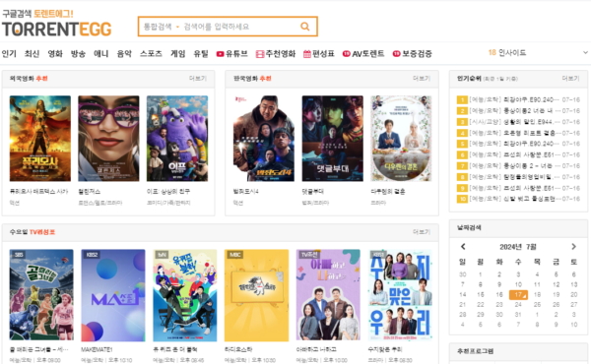Open the 다우렌의 결혼 movie poster
Viewport: 591px width, 364px height.
[401, 139]
